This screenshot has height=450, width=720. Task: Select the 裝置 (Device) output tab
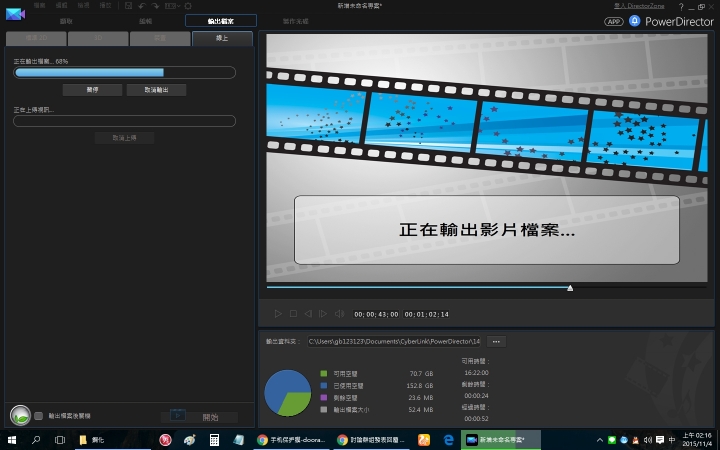160,38
